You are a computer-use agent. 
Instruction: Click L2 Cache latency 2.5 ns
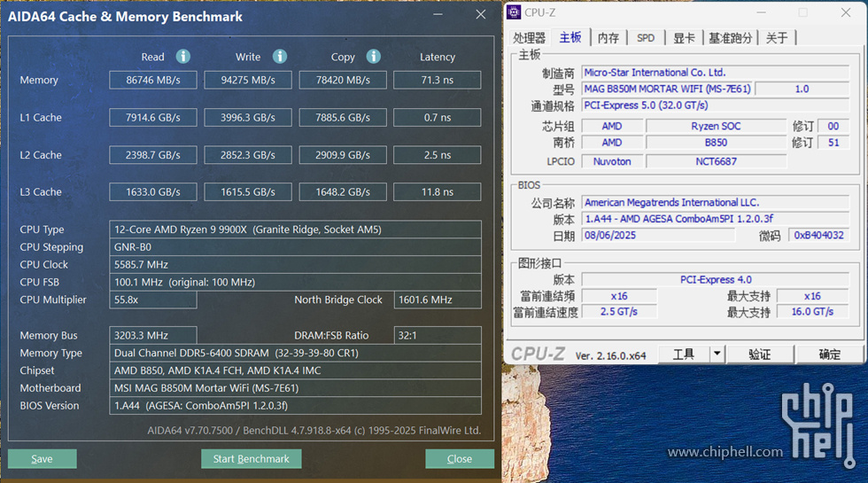pos(438,155)
